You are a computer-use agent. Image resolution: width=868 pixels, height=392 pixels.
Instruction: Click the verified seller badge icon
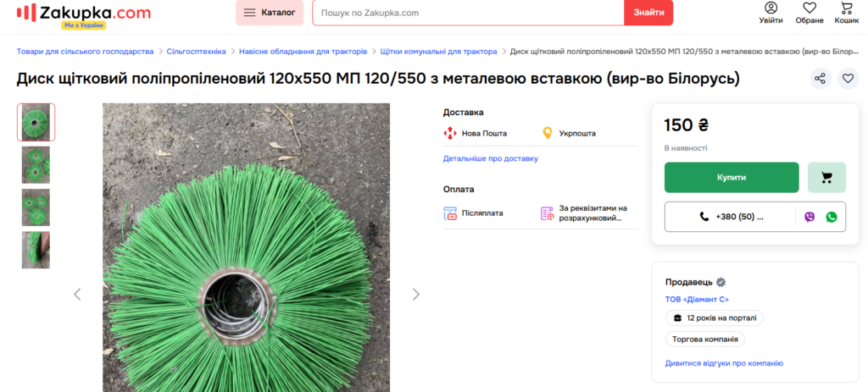[x=721, y=282]
